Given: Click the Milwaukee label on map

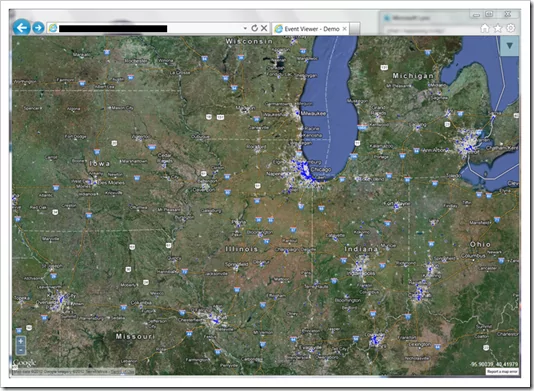Looking at the screenshot, I should point(313,113).
